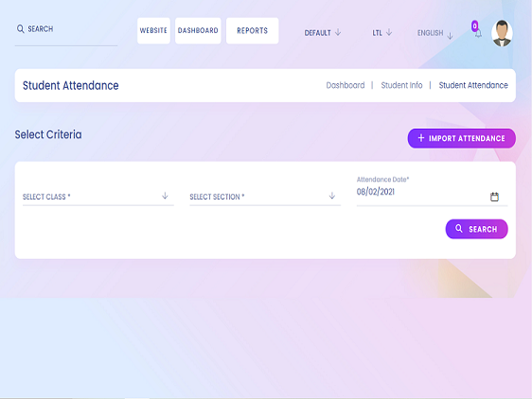
Task: Open the DASHBOARD menu button
Action: point(198,31)
